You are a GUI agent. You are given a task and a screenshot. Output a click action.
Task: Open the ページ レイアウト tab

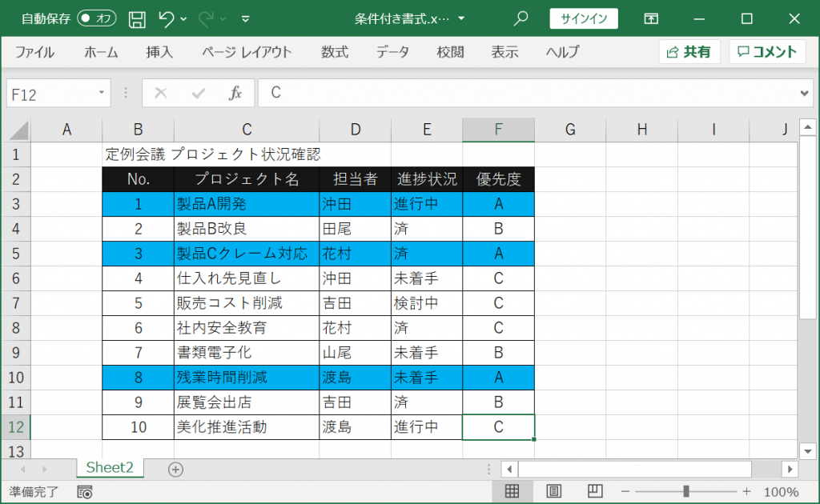pyautogui.click(x=247, y=52)
